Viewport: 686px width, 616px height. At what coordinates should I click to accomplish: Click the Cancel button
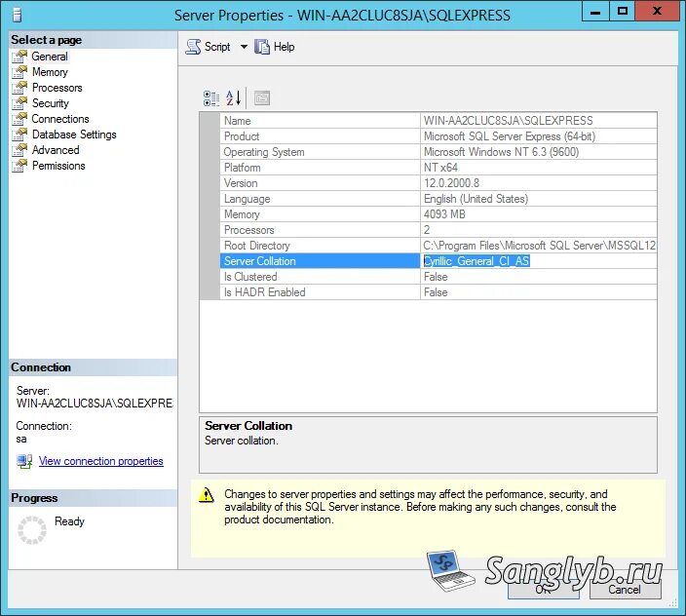(625, 590)
